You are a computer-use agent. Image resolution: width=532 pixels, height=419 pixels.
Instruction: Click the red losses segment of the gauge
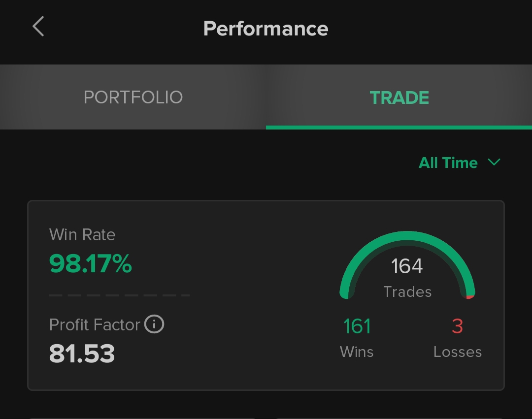[470, 296]
